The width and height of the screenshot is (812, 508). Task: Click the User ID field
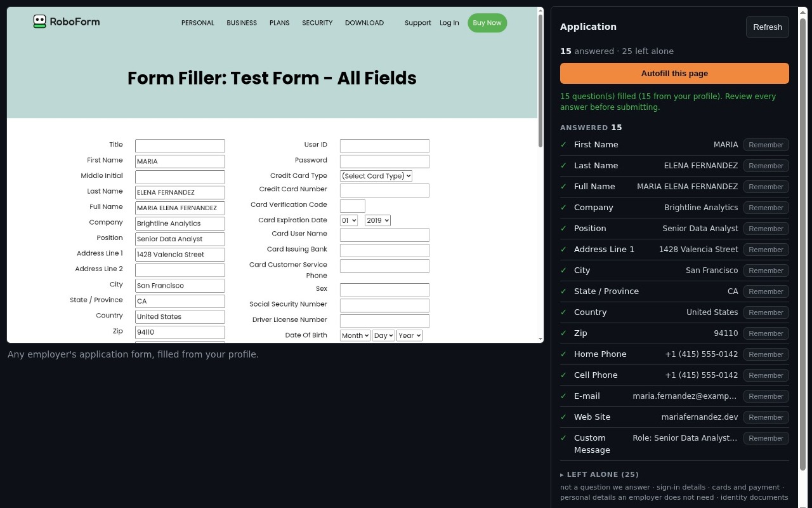(x=384, y=146)
